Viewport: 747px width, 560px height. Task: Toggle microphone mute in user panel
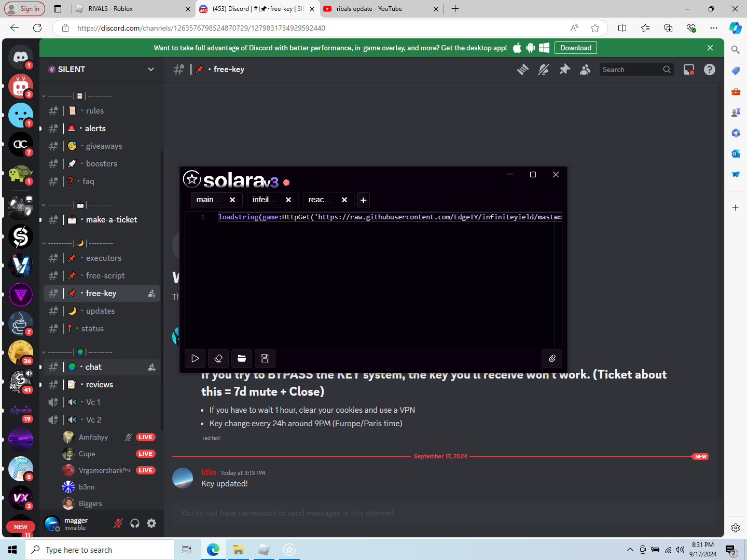click(x=118, y=524)
